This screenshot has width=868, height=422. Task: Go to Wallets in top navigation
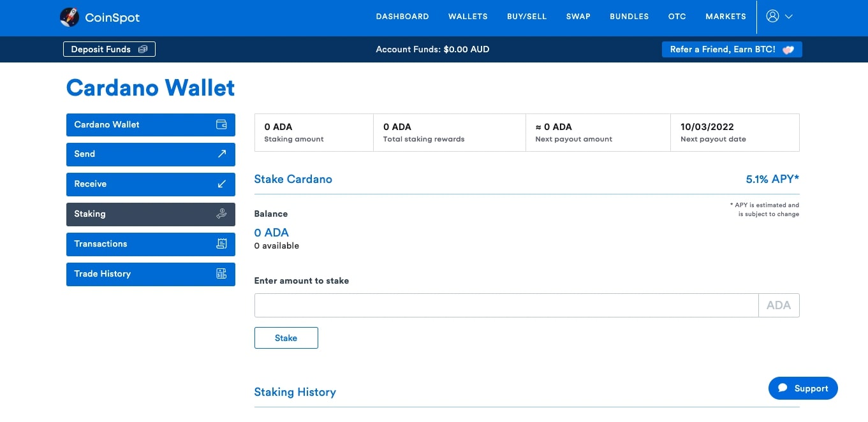coord(468,17)
